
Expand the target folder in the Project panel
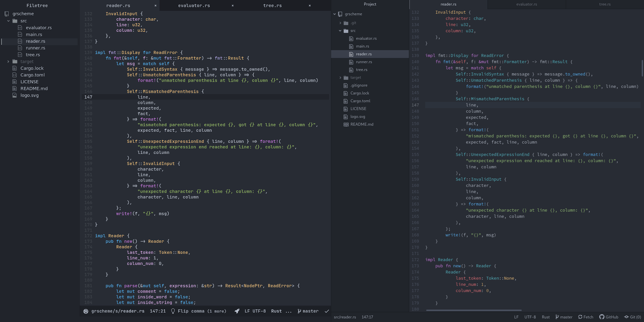[340, 78]
